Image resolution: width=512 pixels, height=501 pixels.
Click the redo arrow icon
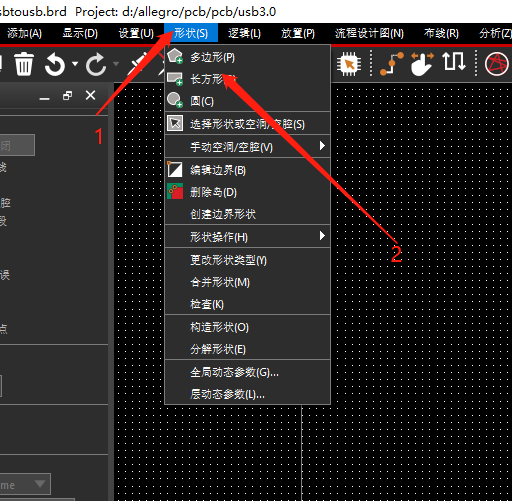[96, 64]
